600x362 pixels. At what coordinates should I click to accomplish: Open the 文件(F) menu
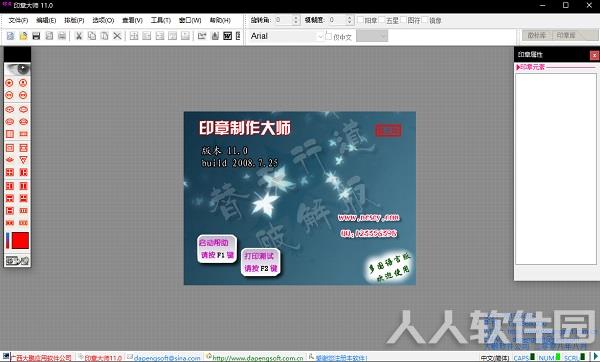coord(18,20)
